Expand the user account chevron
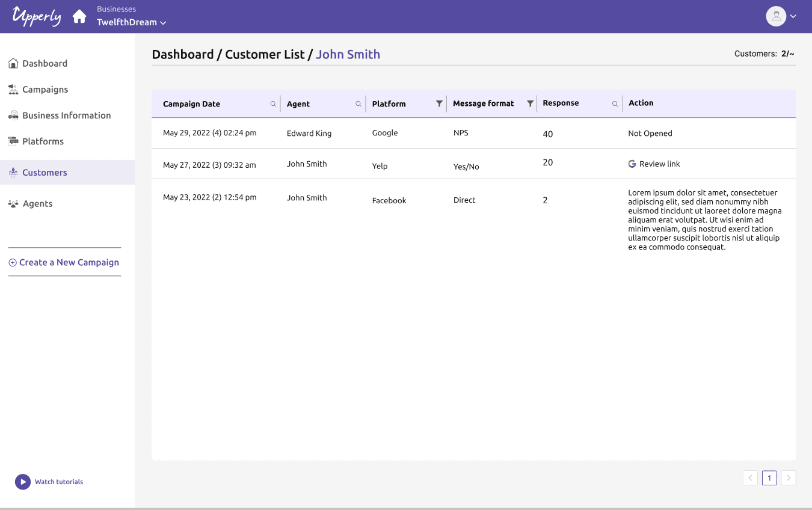 point(793,16)
